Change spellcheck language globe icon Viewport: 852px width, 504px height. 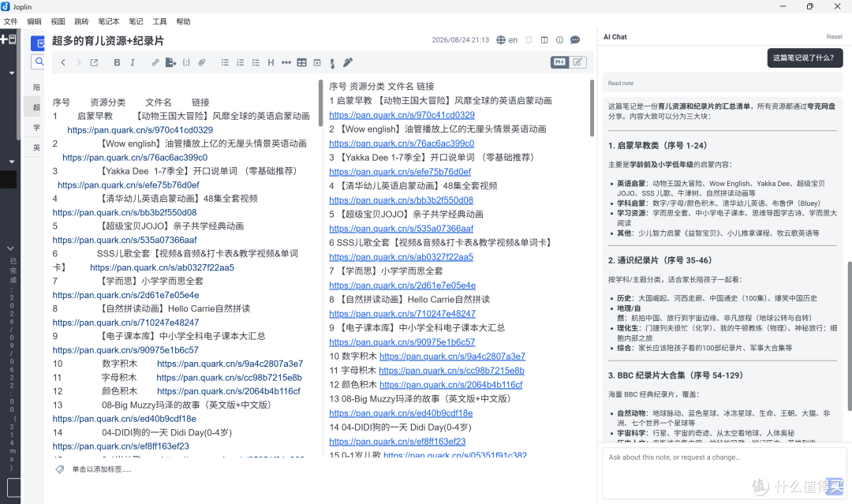(x=501, y=40)
